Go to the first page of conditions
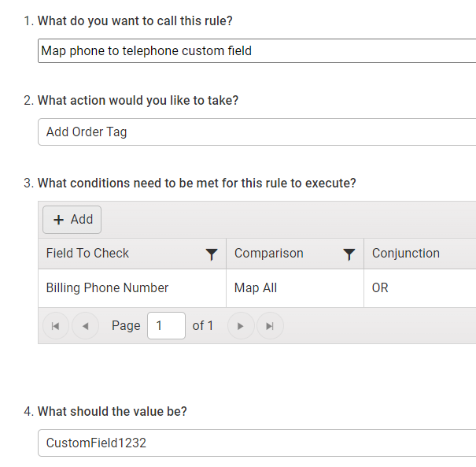The image size is (476, 467). click(56, 326)
